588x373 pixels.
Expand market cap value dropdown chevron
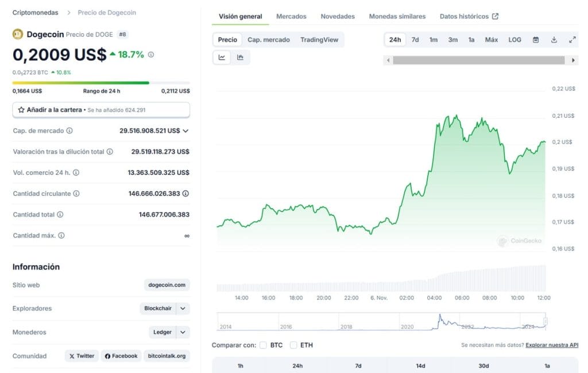coord(185,131)
